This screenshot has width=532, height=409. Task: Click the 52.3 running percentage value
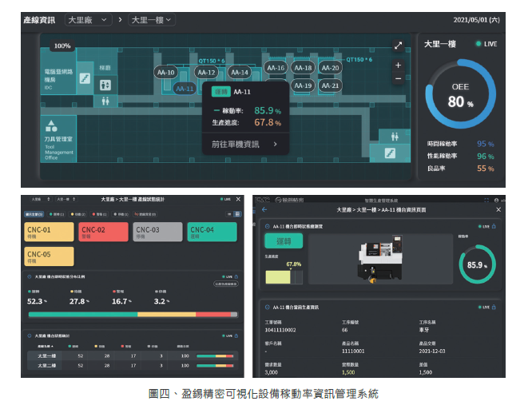(37, 301)
